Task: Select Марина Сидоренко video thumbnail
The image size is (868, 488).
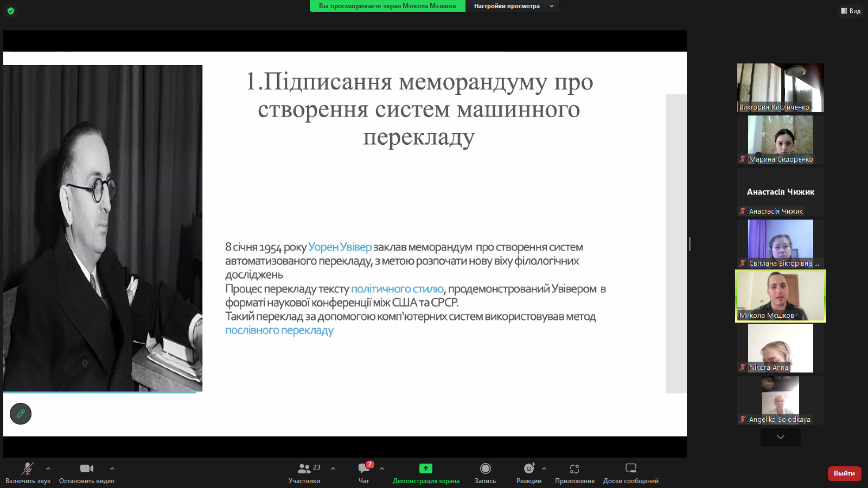Action: 780,139
